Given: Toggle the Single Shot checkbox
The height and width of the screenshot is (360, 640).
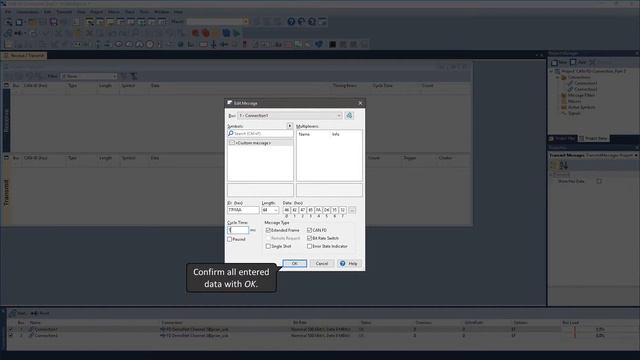Looking at the screenshot, I should point(268,246).
